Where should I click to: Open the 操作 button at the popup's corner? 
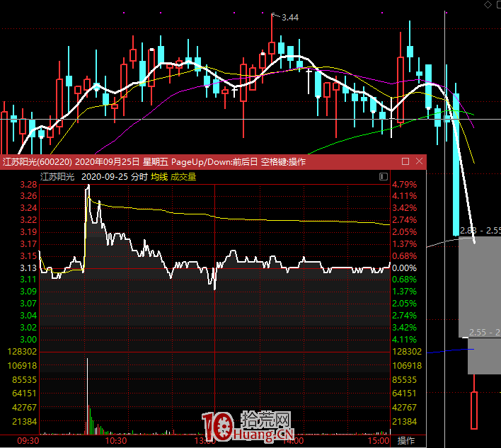[406, 441]
